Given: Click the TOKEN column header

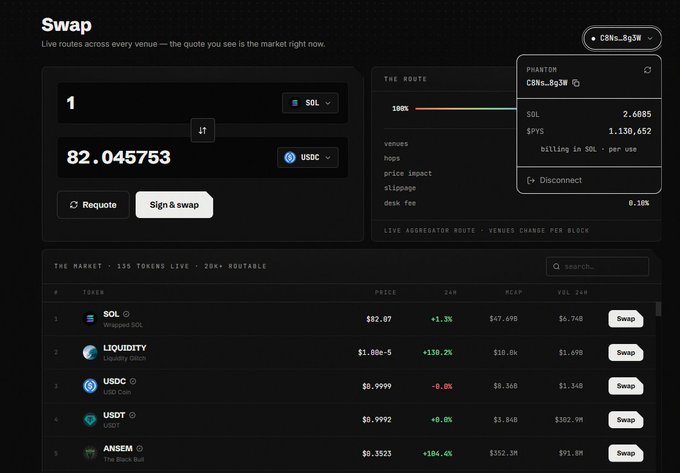Looking at the screenshot, I should click(93, 292).
